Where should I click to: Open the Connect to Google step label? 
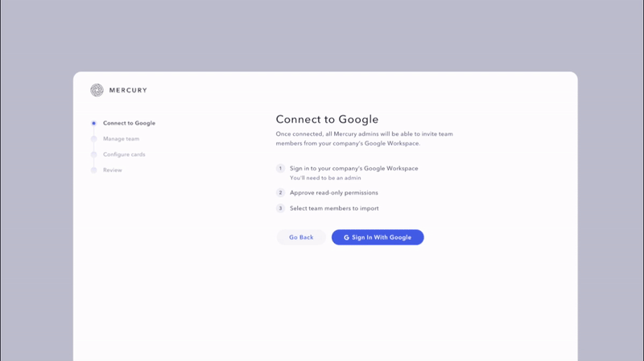[129, 123]
